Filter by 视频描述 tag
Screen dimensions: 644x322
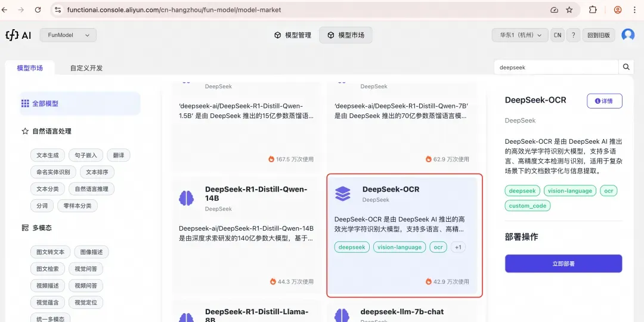48,286
